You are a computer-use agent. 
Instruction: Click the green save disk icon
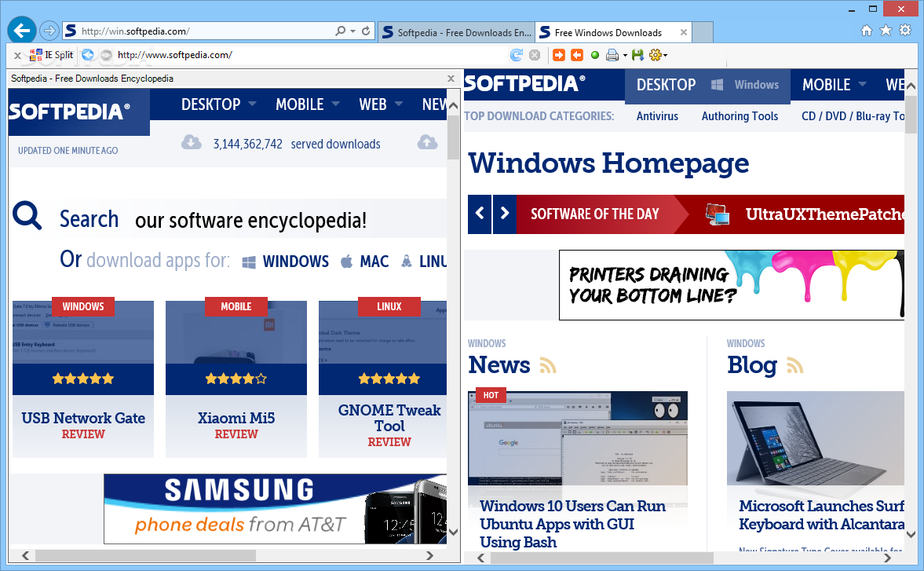(x=637, y=55)
